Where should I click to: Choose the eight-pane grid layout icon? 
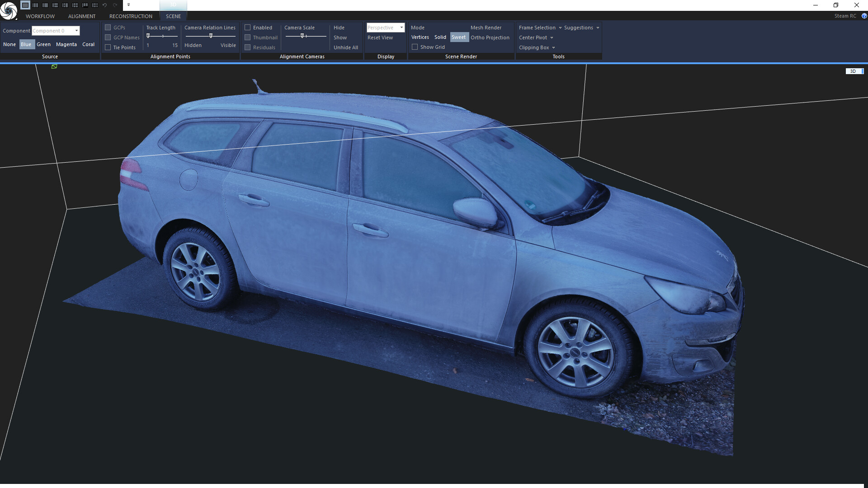95,5
